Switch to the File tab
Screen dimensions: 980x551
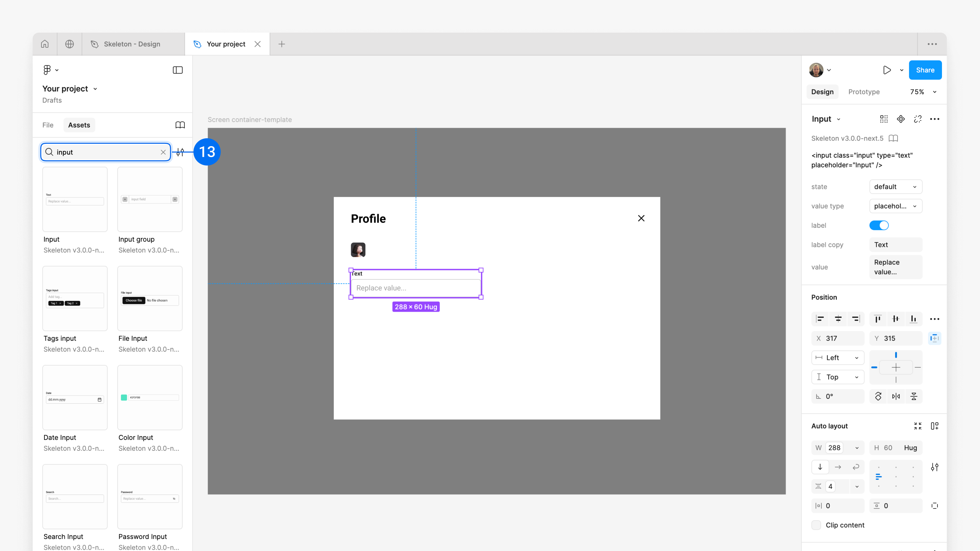[x=48, y=125]
